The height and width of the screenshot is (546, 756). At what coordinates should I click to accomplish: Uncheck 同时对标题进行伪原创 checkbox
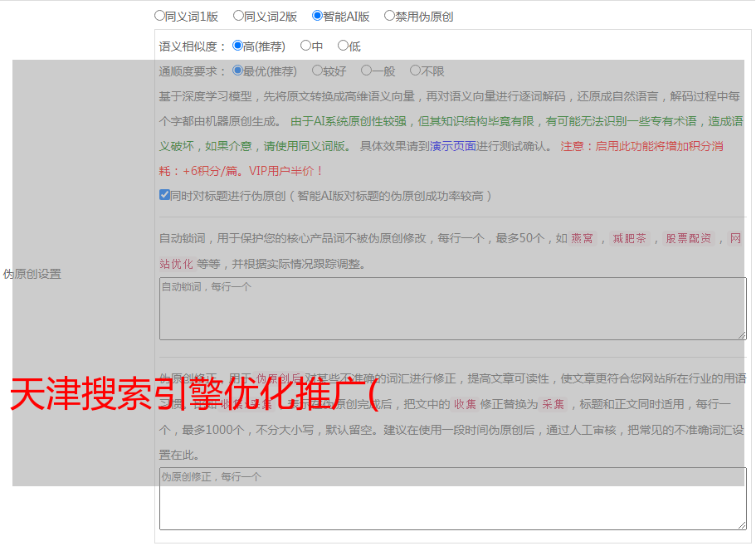coord(165,196)
